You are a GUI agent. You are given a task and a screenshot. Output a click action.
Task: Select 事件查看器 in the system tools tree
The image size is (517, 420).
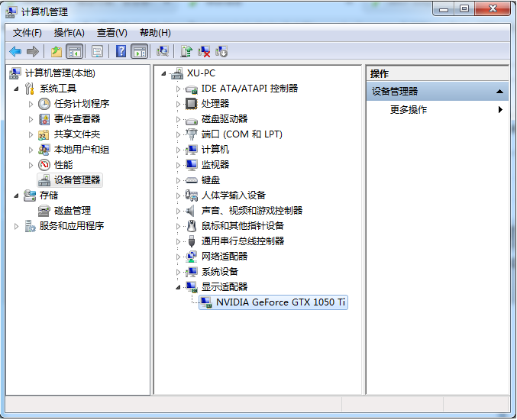[76, 119]
